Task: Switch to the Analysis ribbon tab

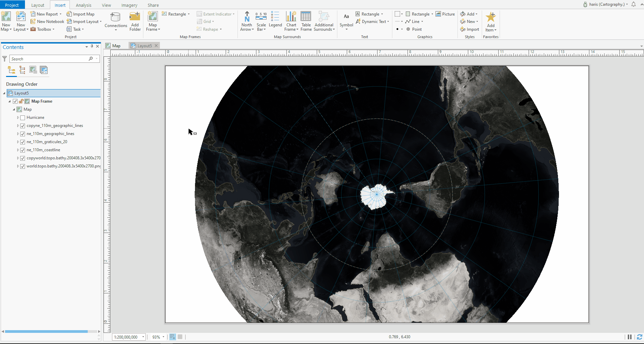Action: tap(83, 5)
